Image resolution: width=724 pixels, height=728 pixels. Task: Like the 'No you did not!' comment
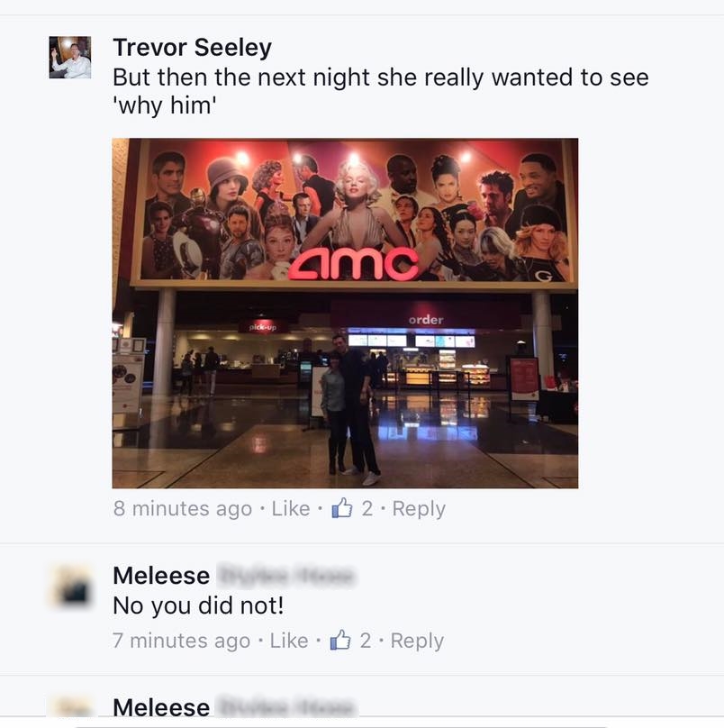coord(289,641)
